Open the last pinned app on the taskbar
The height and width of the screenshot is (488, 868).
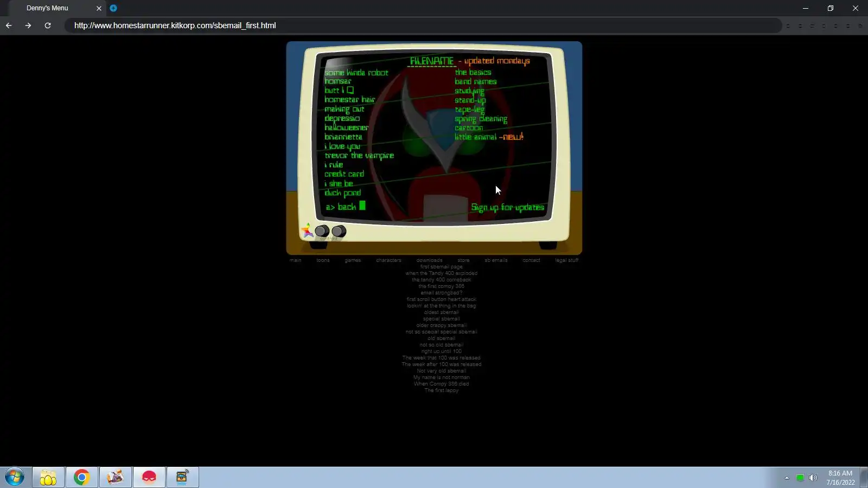(x=182, y=477)
